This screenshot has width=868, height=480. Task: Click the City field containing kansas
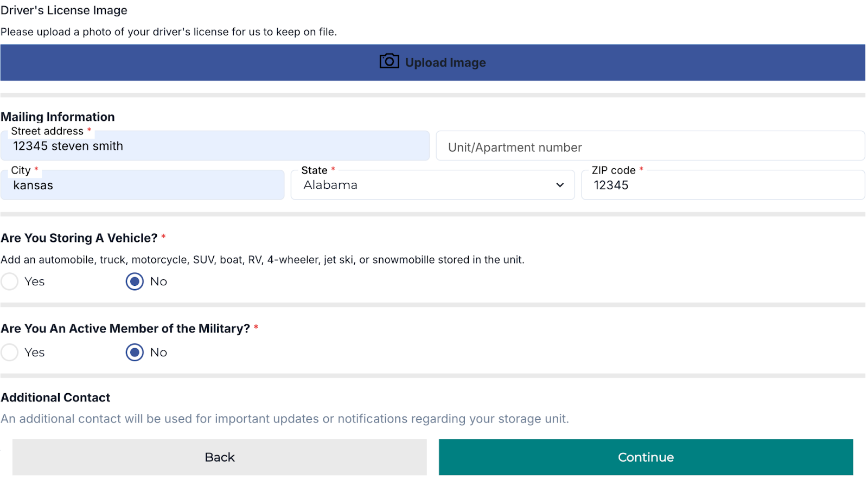click(142, 185)
